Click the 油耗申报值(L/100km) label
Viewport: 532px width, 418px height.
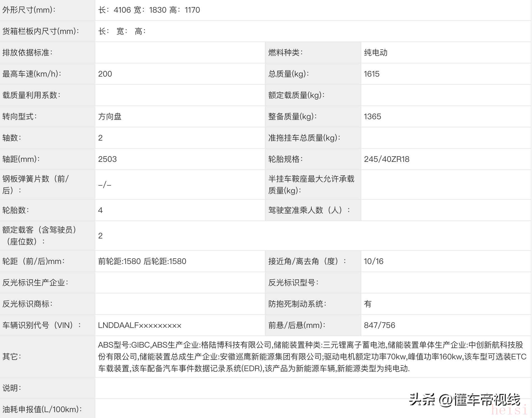[42, 409]
